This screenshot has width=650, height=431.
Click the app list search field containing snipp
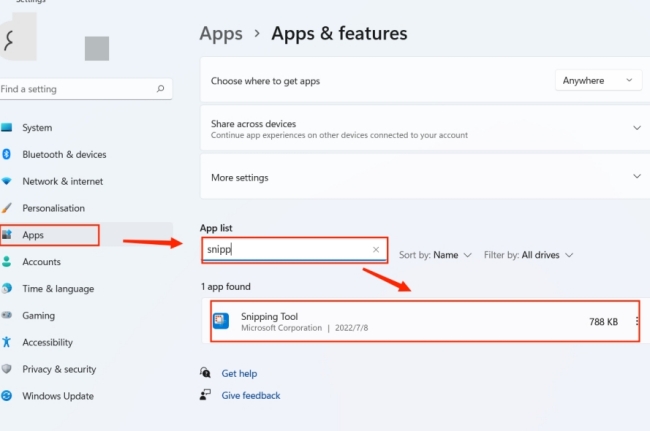pos(295,249)
